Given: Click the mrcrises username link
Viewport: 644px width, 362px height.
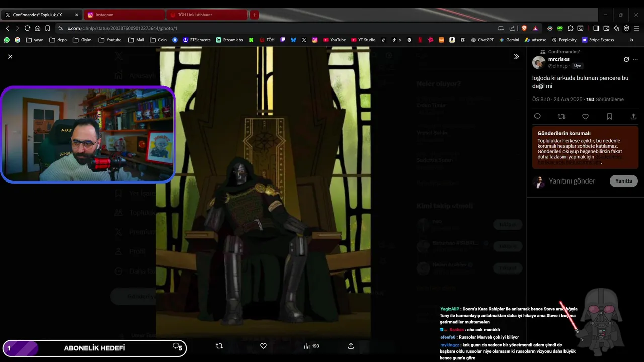Looking at the screenshot, I should coord(559,59).
